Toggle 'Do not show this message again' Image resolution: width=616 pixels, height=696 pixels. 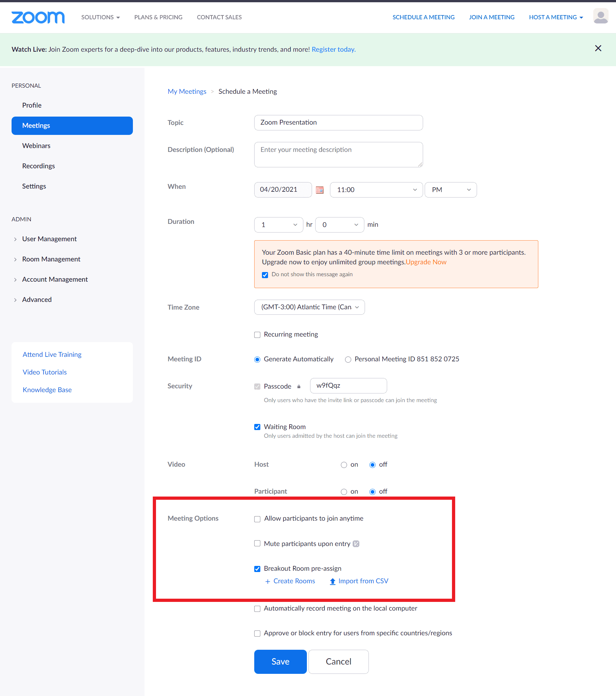point(265,275)
